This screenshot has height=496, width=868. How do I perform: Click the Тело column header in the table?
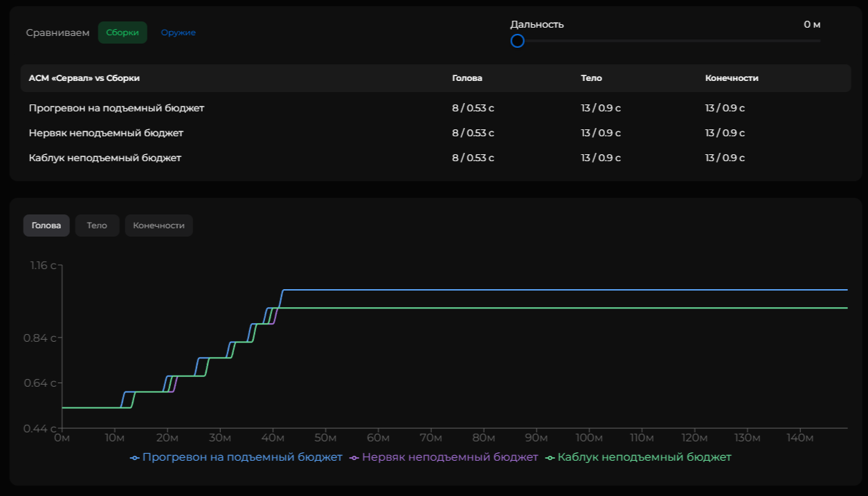(x=591, y=78)
